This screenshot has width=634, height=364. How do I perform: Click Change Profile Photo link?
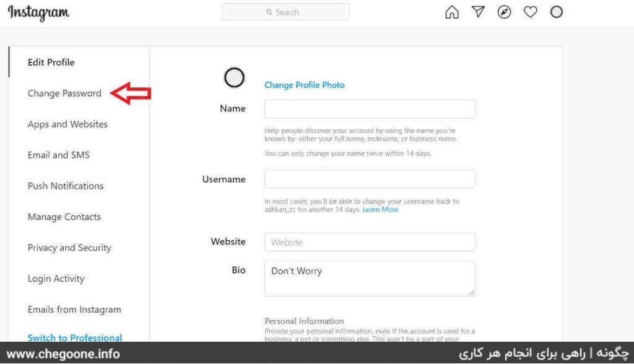point(305,85)
